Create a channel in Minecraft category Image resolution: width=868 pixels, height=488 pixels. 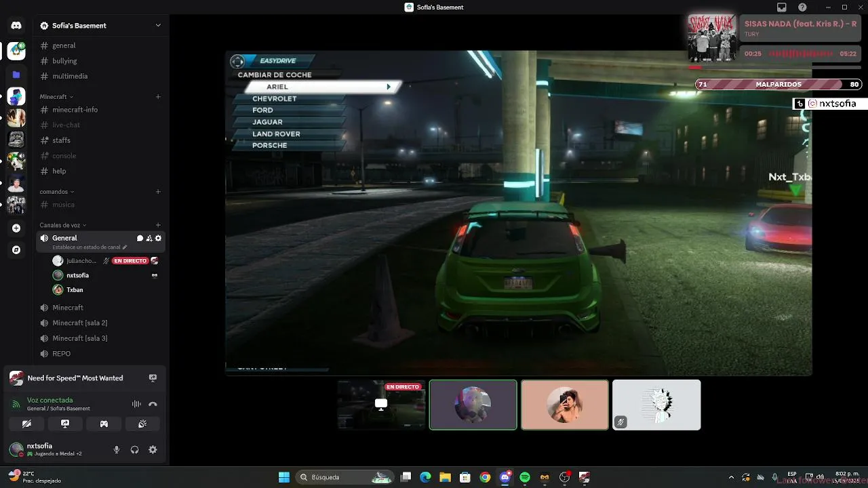click(158, 96)
